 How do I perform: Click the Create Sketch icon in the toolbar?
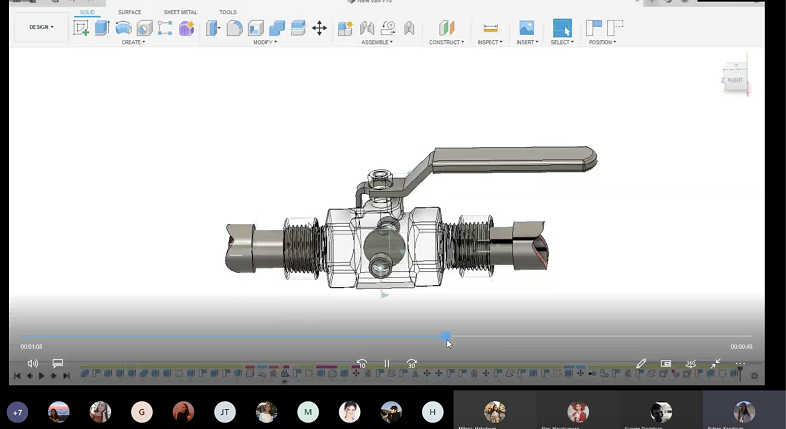81,28
